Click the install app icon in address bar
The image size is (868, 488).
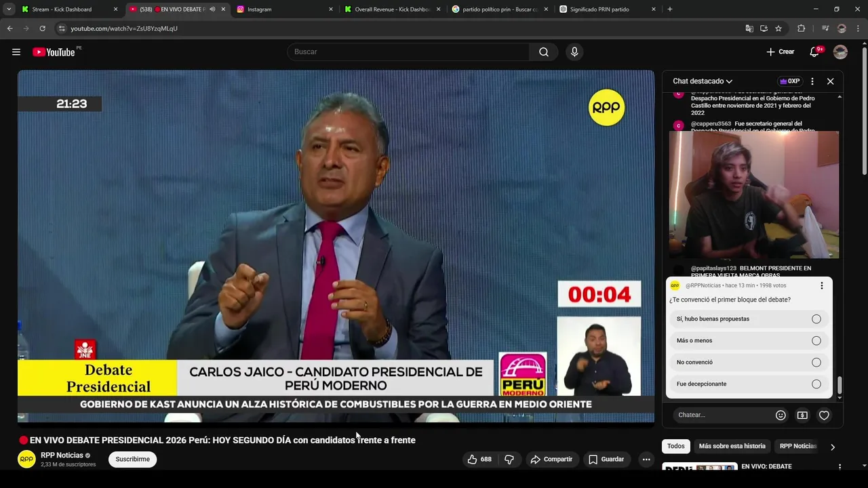pos(764,28)
